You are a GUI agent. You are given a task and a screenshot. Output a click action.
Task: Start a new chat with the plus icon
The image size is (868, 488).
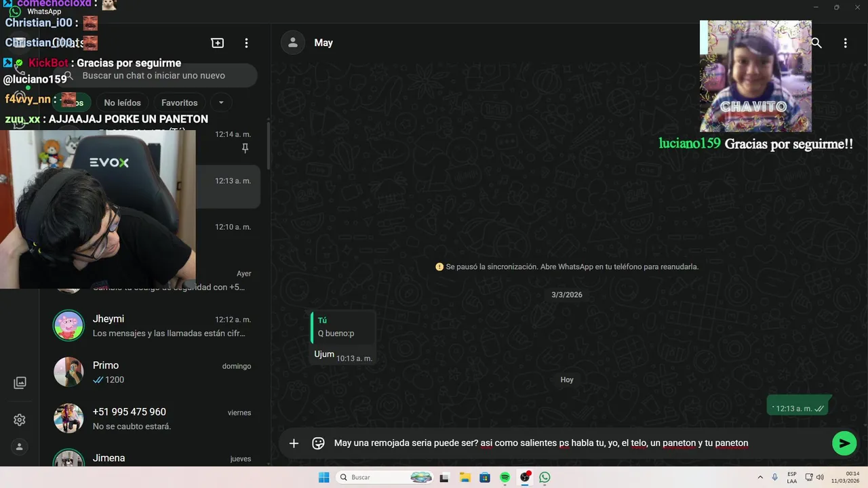pos(218,43)
